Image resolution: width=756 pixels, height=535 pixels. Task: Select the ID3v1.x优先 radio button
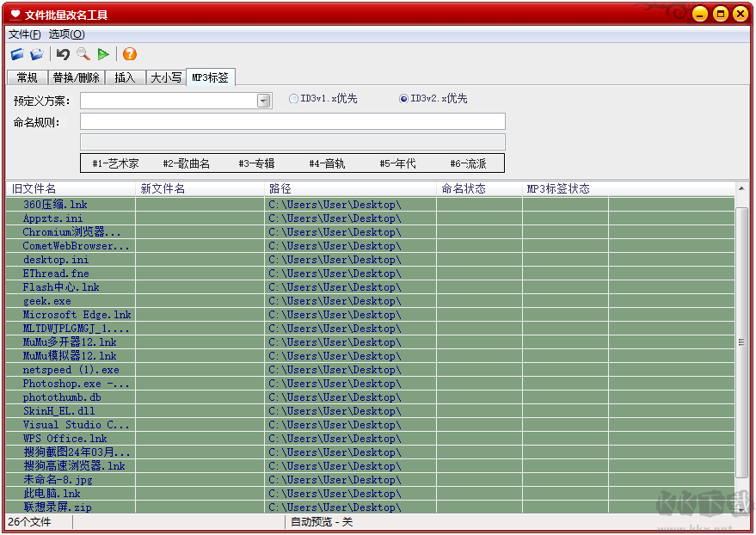(293, 98)
